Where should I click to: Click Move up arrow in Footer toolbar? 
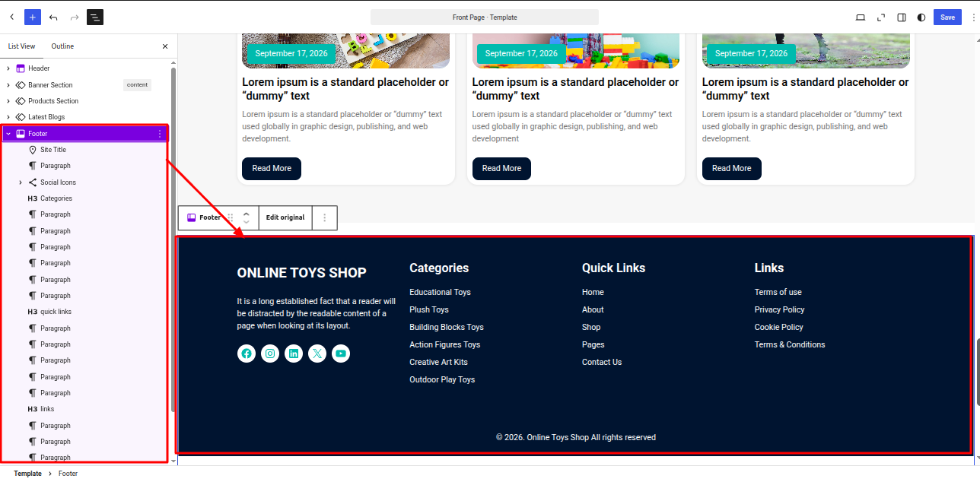pos(246,214)
